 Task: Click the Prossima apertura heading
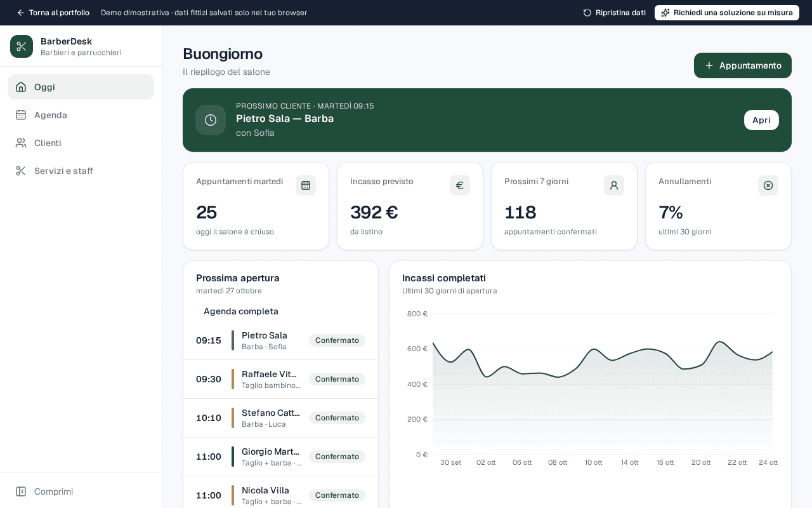[238, 278]
